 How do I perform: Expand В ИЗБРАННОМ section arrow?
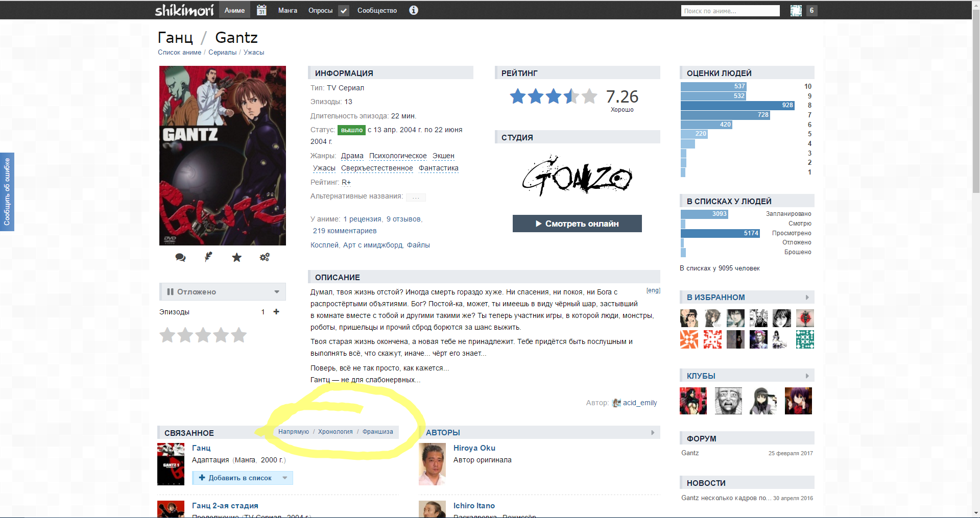point(807,298)
